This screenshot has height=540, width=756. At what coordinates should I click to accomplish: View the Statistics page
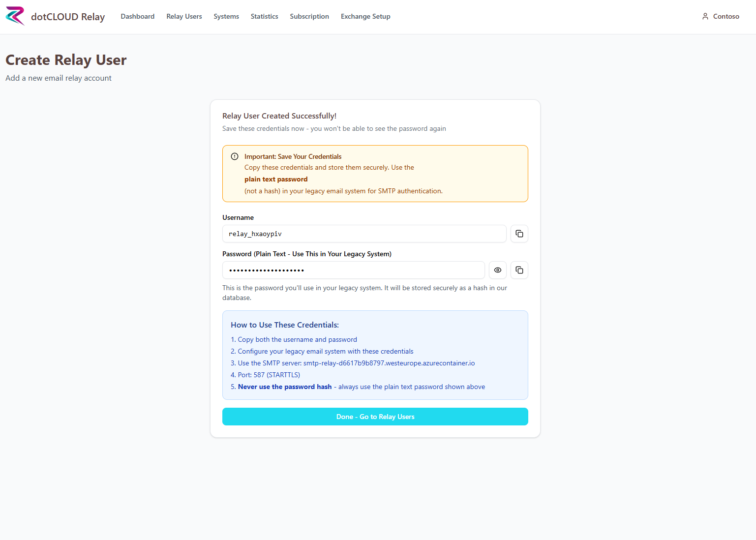[x=264, y=16]
